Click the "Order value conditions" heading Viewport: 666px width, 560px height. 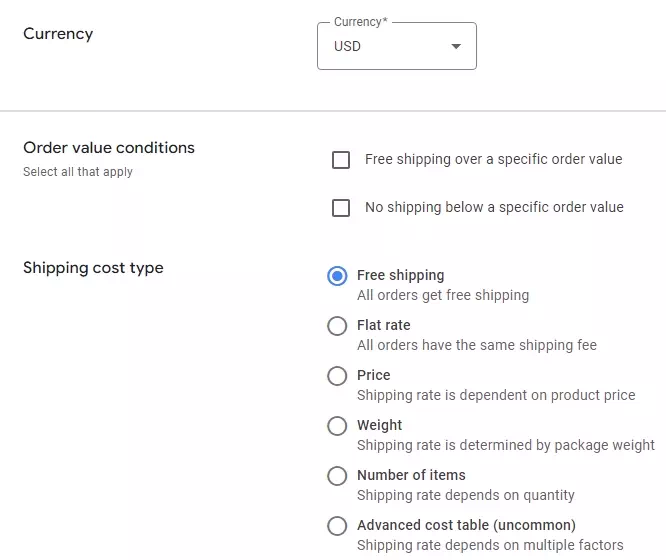point(109,148)
